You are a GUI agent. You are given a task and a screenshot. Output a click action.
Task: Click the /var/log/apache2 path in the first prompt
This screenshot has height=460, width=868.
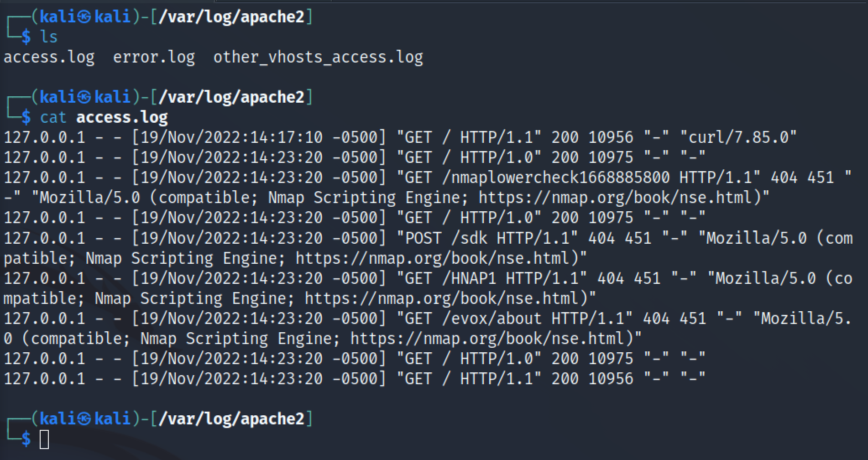point(231,17)
